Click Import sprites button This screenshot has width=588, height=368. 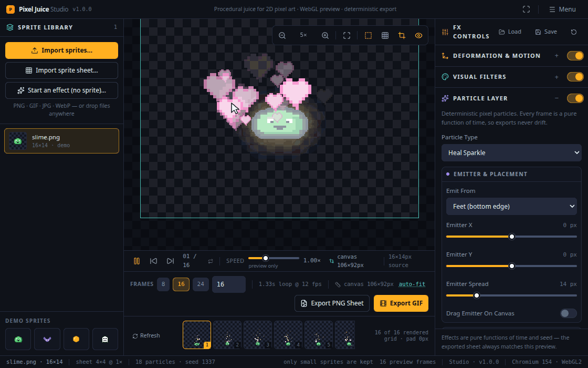[61, 50]
